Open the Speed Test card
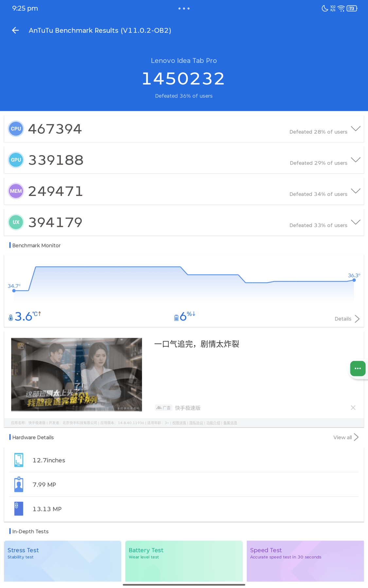The width and height of the screenshot is (368, 588). click(x=305, y=561)
